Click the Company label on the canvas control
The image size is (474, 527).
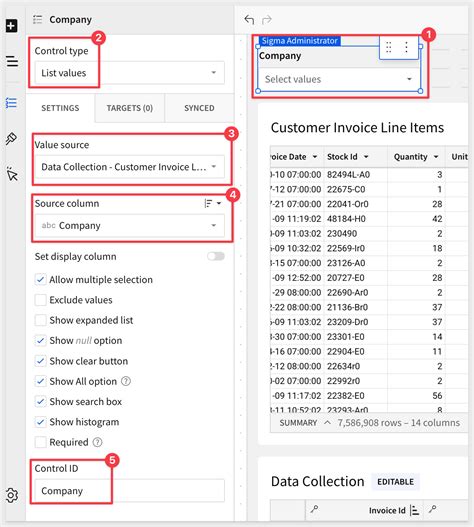coord(280,56)
